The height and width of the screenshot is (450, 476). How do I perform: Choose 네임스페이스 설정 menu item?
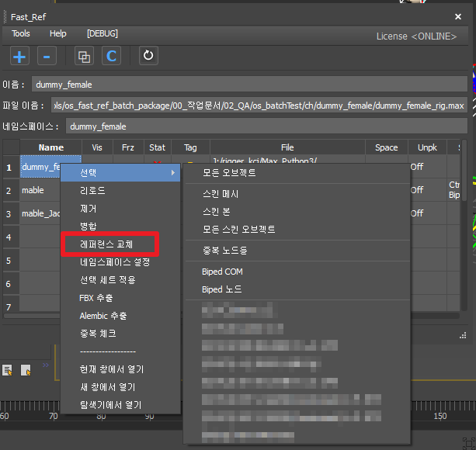point(120,262)
